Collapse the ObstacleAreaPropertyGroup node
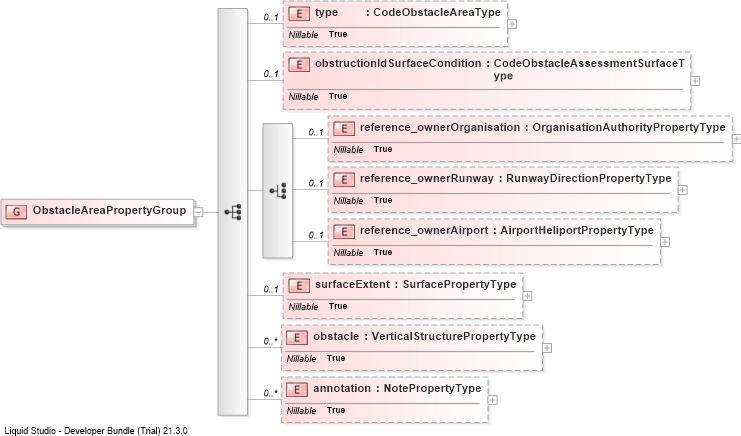The image size is (741, 436). pos(199,212)
